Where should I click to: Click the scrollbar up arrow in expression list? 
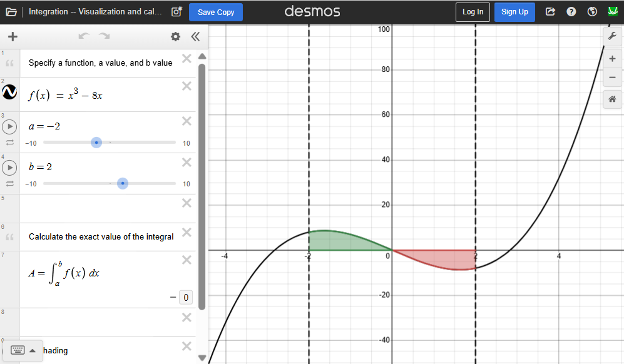[202, 56]
